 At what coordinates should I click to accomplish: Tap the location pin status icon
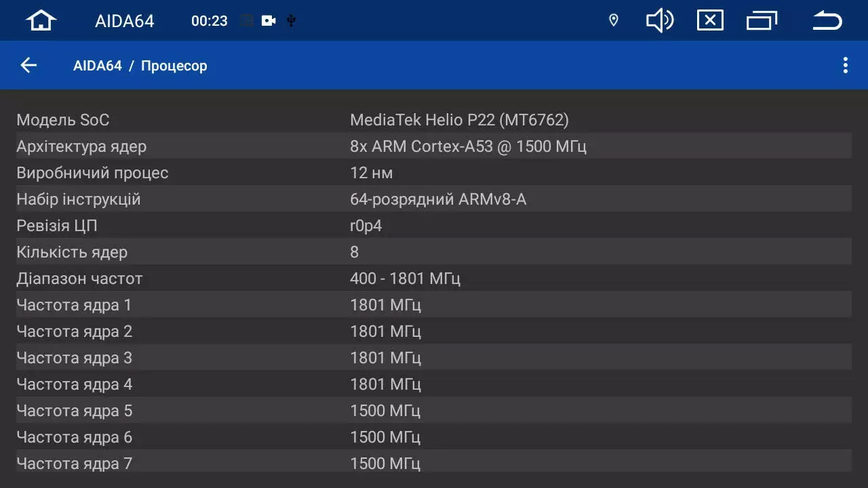pyautogui.click(x=614, y=20)
